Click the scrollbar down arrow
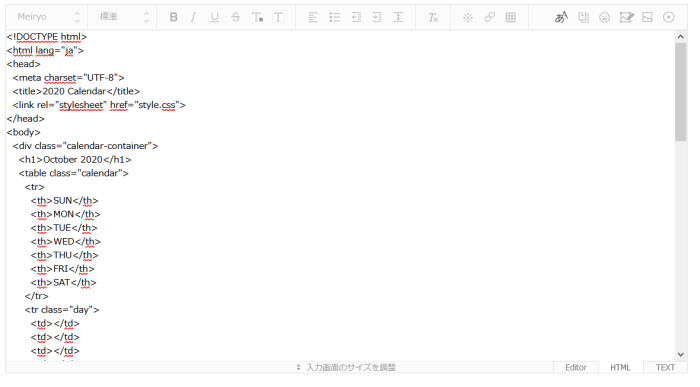The height and width of the screenshot is (387, 700). tap(680, 355)
